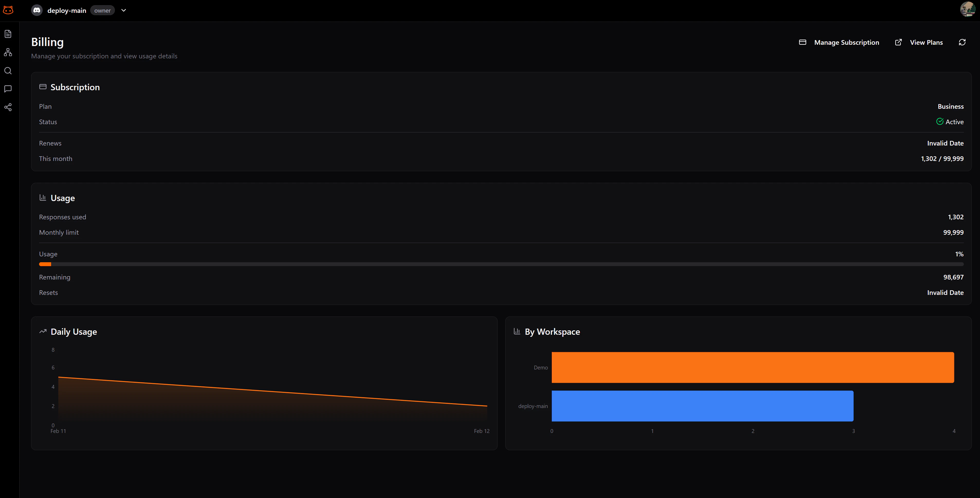980x498 pixels.
Task: Click the share icon in the sidebar
Action: (8, 107)
